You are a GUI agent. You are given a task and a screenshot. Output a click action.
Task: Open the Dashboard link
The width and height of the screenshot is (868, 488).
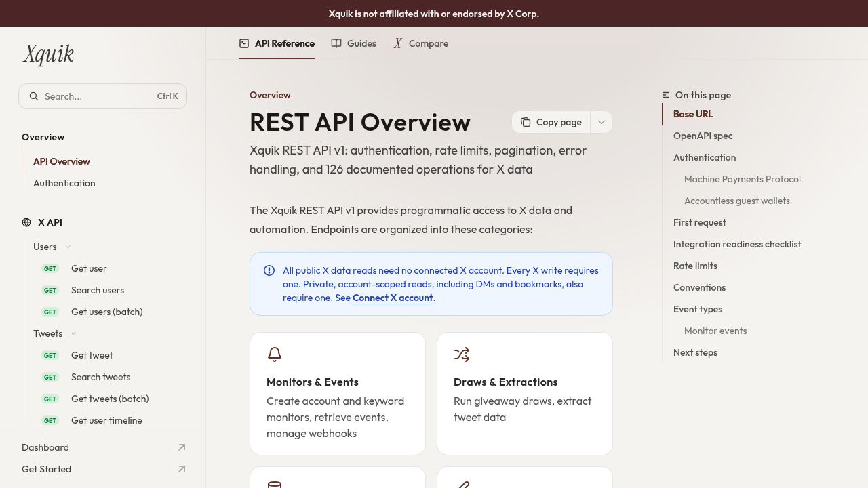pos(103,447)
